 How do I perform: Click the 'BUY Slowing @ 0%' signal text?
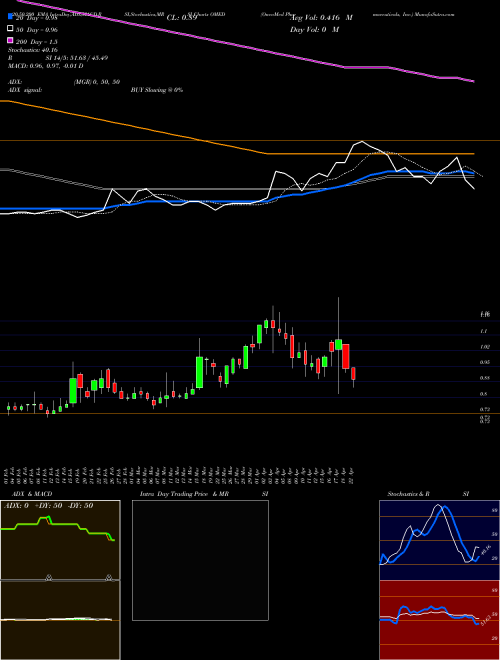[157, 90]
